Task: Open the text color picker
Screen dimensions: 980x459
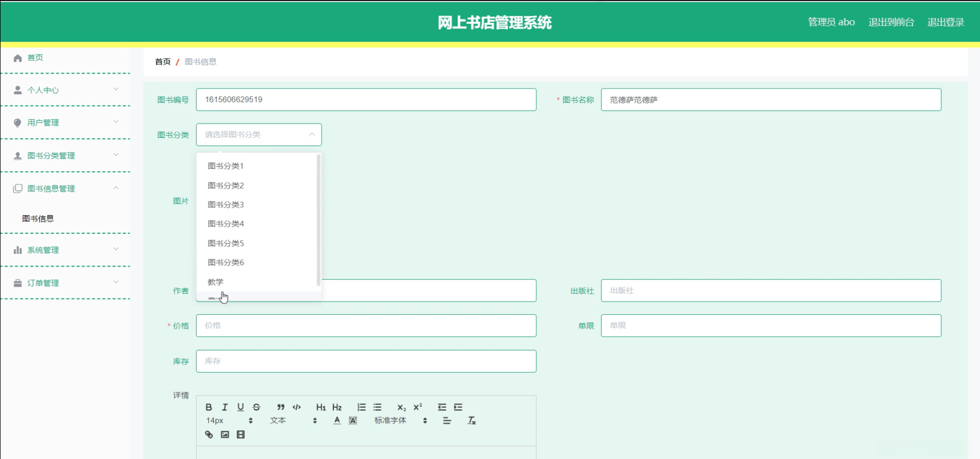Action: [x=337, y=421]
